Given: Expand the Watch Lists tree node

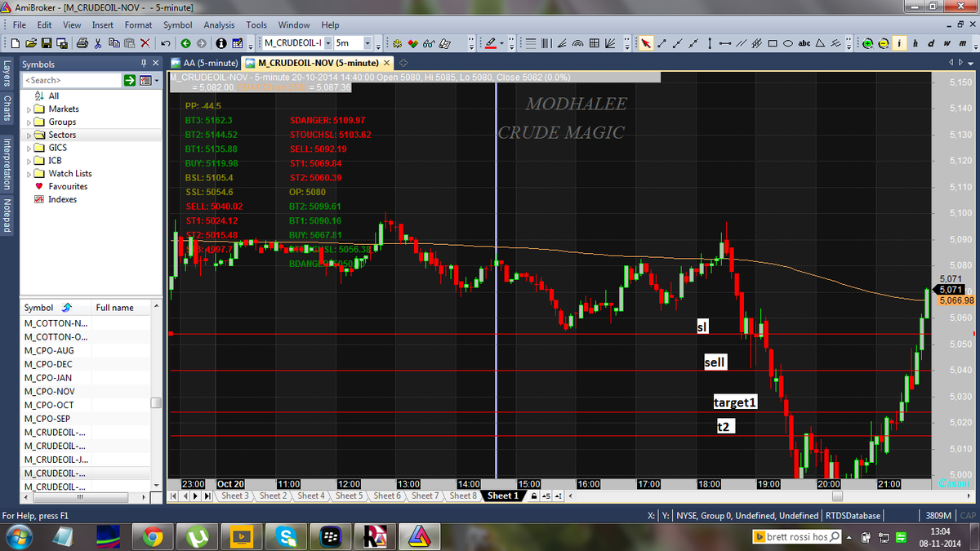Looking at the screenshot, I should point(30,173).
